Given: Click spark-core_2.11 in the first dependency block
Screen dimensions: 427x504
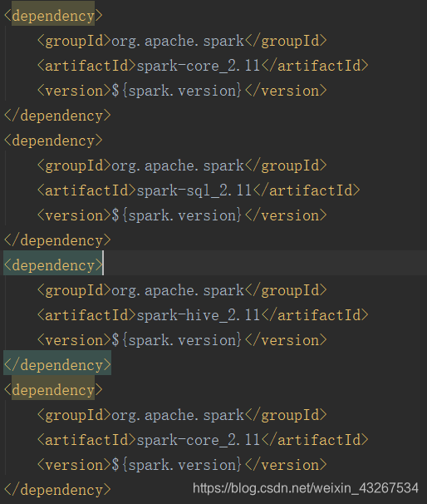Looking at the screenshot, I should pyautogui.click(x=199, y=66).
